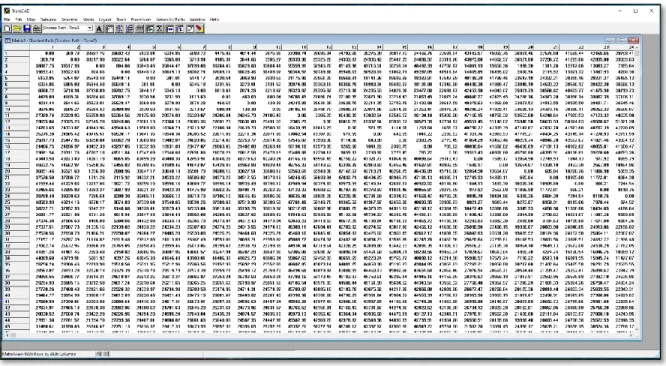Open the Help menu
666x366 pixels.
(214, 20)
